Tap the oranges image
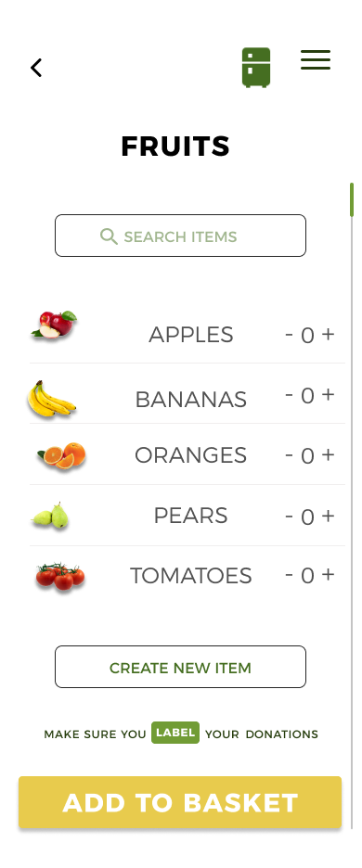362x868 pixels. click(61, 456)
